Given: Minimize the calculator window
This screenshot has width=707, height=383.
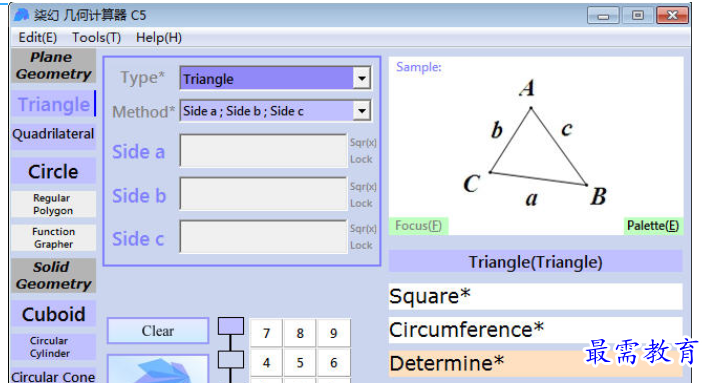Looking at the screenshot, I should [603, 15].
